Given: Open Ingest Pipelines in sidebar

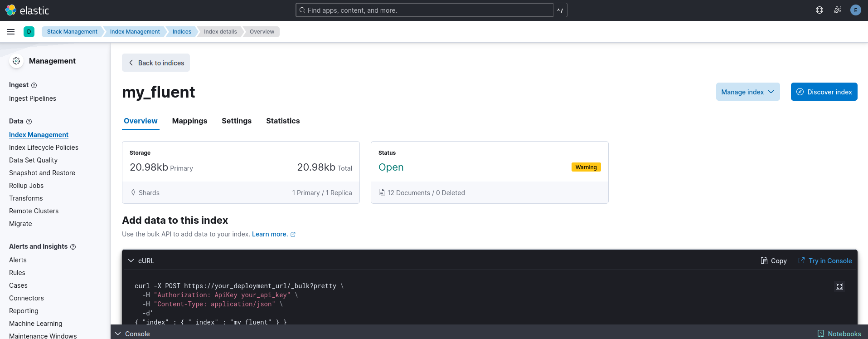Looking at the screenshot, I should [x=33, y=98].
